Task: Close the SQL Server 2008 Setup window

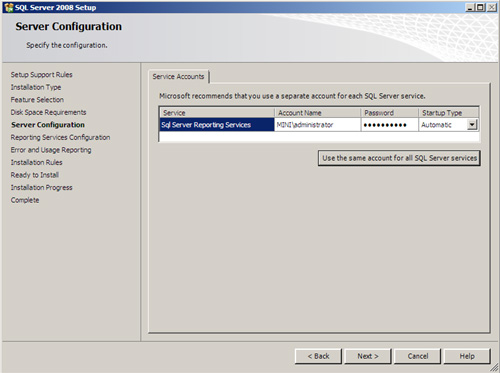Action: (492, 7)
